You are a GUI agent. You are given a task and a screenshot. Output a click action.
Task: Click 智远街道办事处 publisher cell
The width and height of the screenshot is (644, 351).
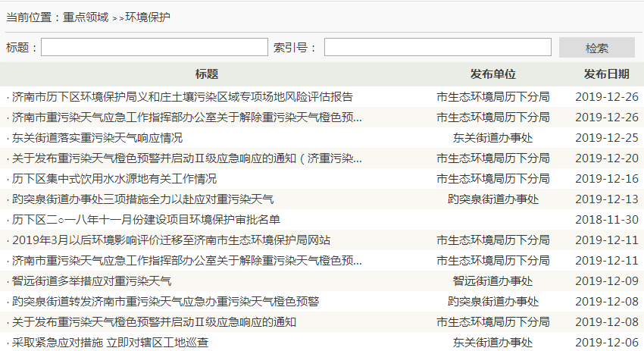tap(493, 281)
